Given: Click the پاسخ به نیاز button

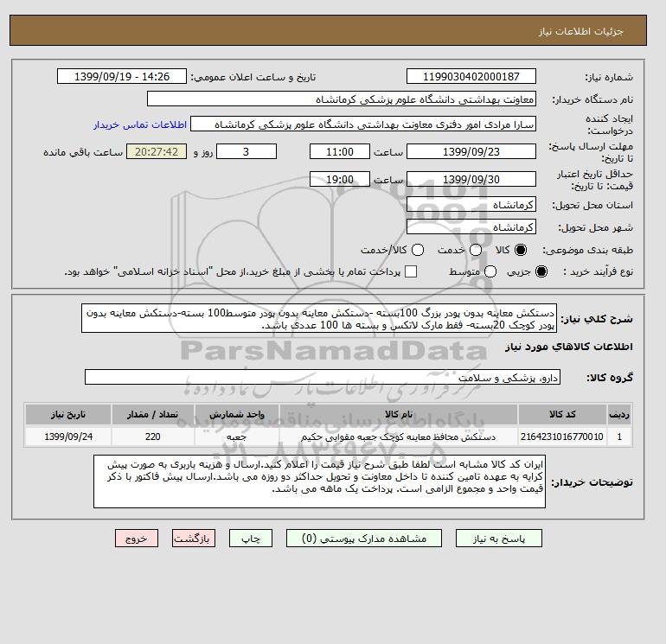Looking at the screenshot, I should 499,539.
